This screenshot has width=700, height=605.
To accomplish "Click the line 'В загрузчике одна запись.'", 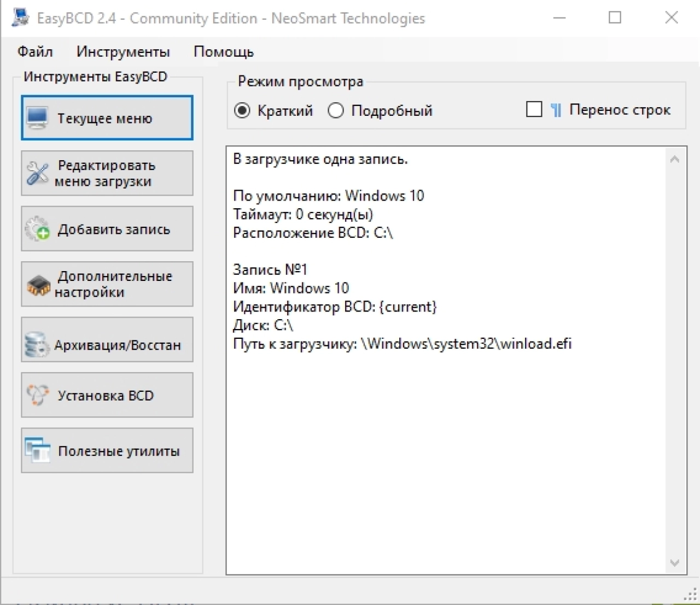I will coord(320,160).
